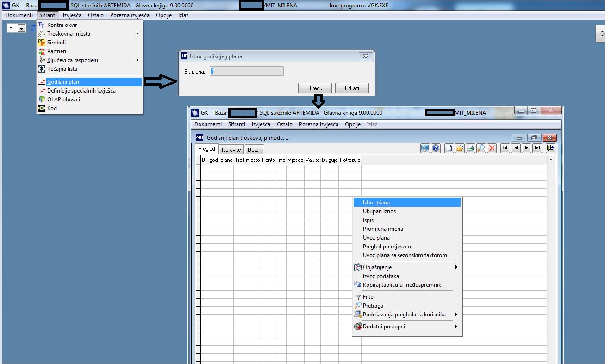Expand the Dodatni postupci submenu arrow
This screenshot has width=605, height=364.
(456, 327)
